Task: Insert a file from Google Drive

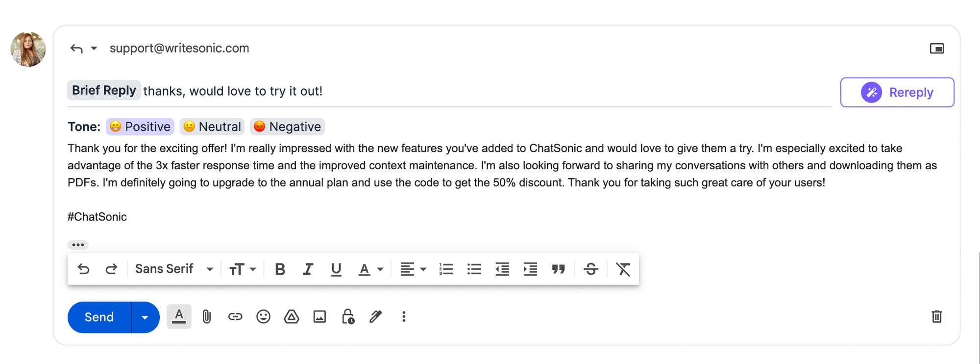Action: coord(292,317)
